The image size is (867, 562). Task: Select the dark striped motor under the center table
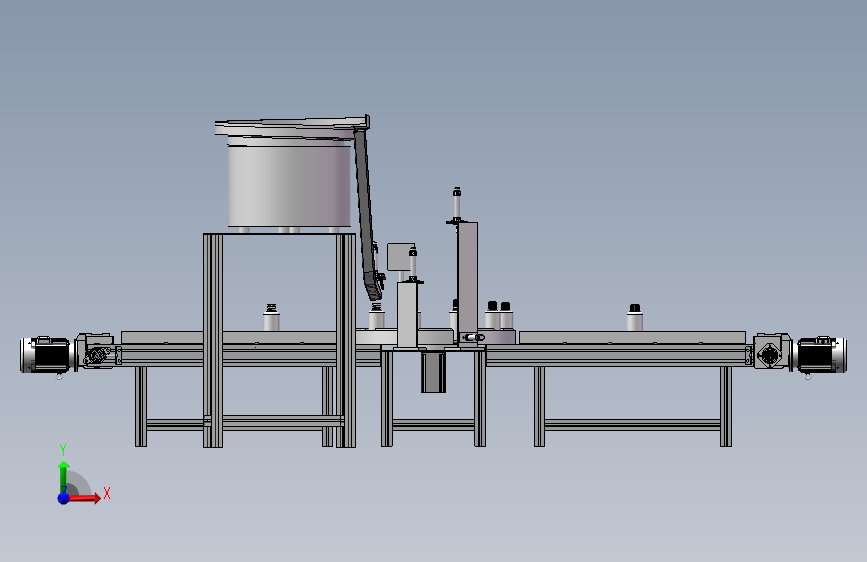coord(434,372)
